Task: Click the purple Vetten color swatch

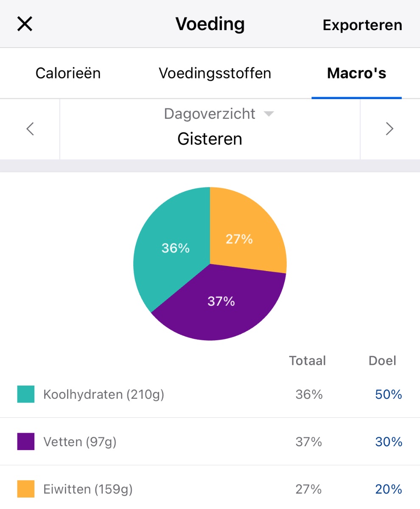Action: [x=25, y=442]
